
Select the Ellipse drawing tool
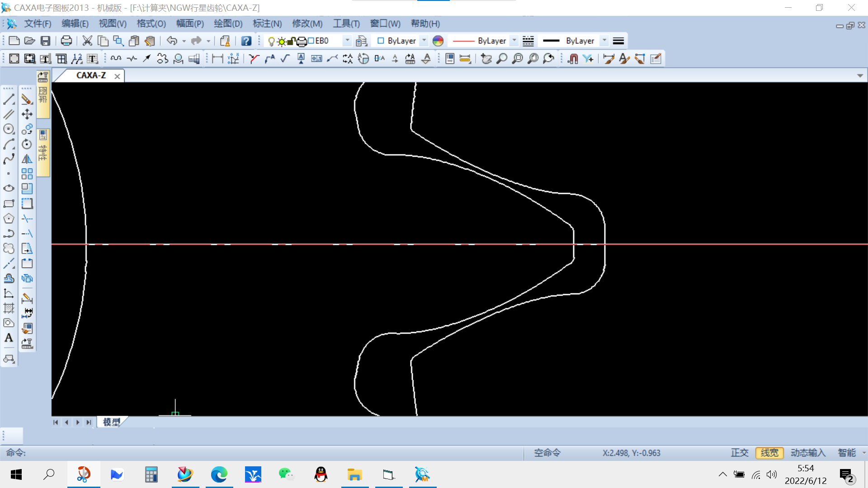pos(9,188)
